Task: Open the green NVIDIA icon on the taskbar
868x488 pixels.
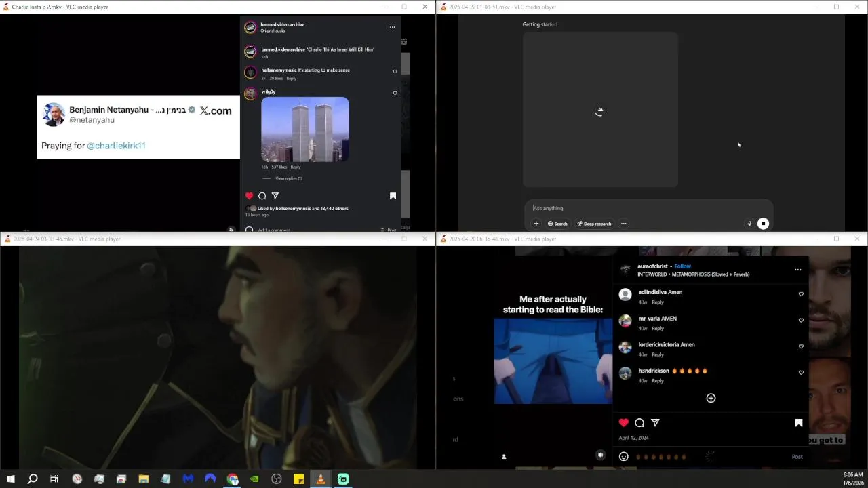Action: tap(254, 479)
